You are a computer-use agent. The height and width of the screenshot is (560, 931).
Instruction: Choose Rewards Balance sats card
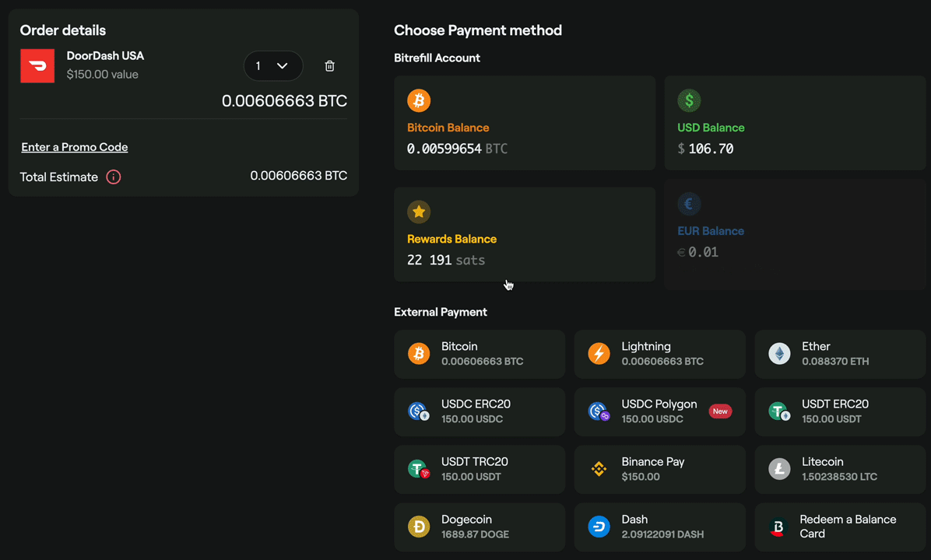pos(524,234)
